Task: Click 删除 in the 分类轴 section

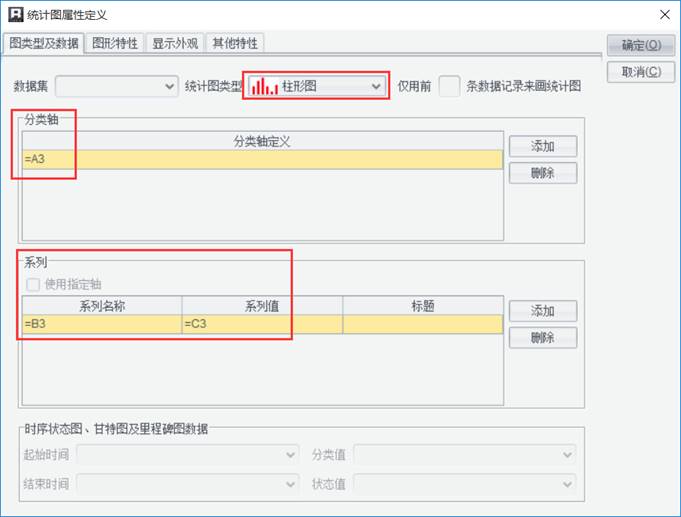Action: (x=543, y=173)
